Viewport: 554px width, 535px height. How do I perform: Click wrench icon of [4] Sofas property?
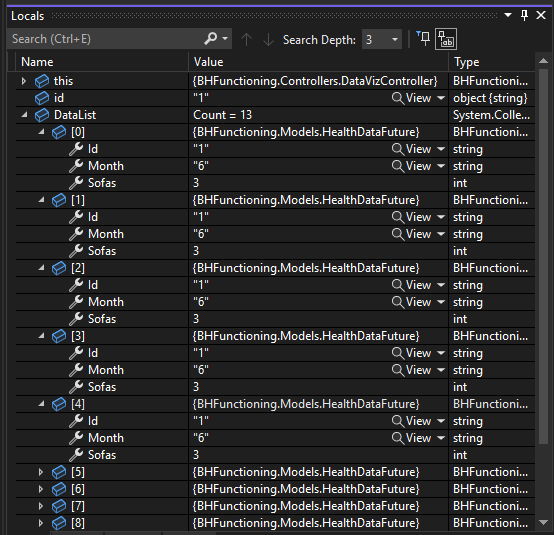[x=76, y=454]
